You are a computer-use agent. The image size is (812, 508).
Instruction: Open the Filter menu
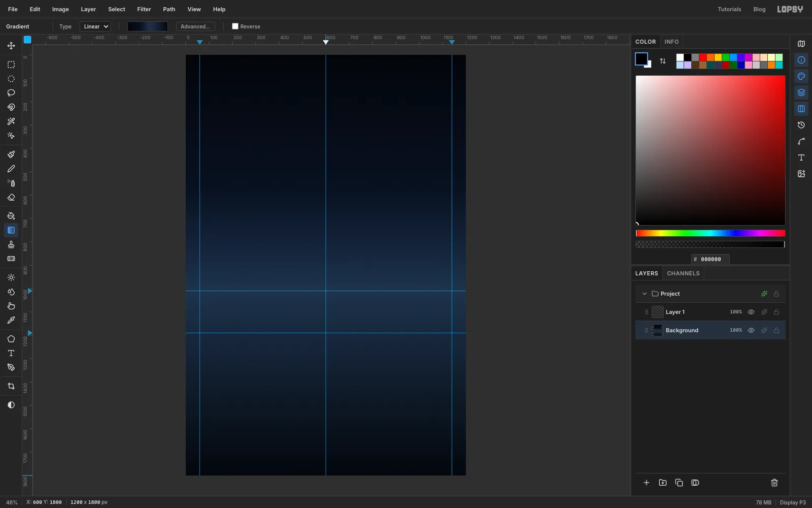coord(144,9)
